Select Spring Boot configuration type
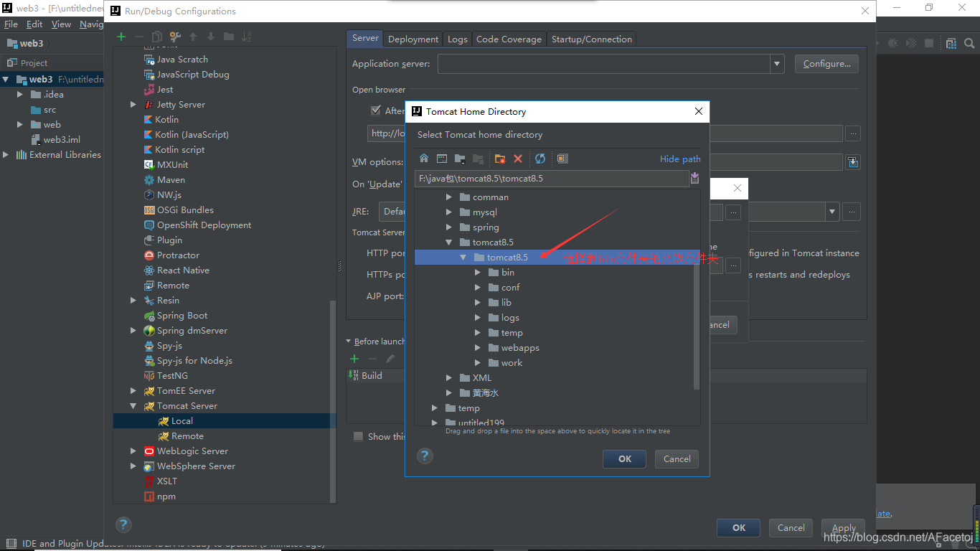980x551 pixels. click(182, 316)
